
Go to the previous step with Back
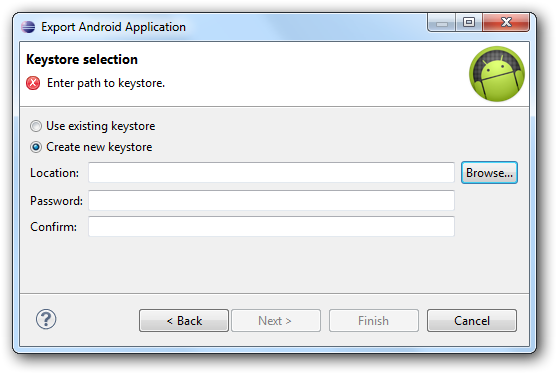click(184, 320)
